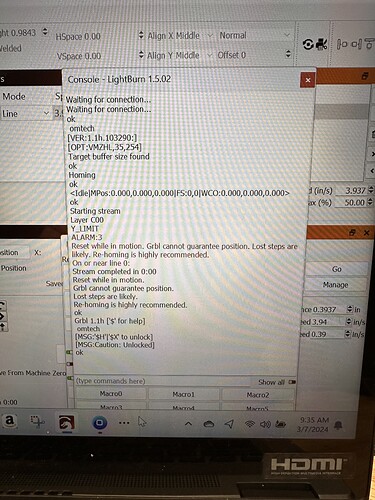Open the Wi-Fi network tray icon
Image resolution: width=375 pixels, height=500 pixels.
pos(250,424)
